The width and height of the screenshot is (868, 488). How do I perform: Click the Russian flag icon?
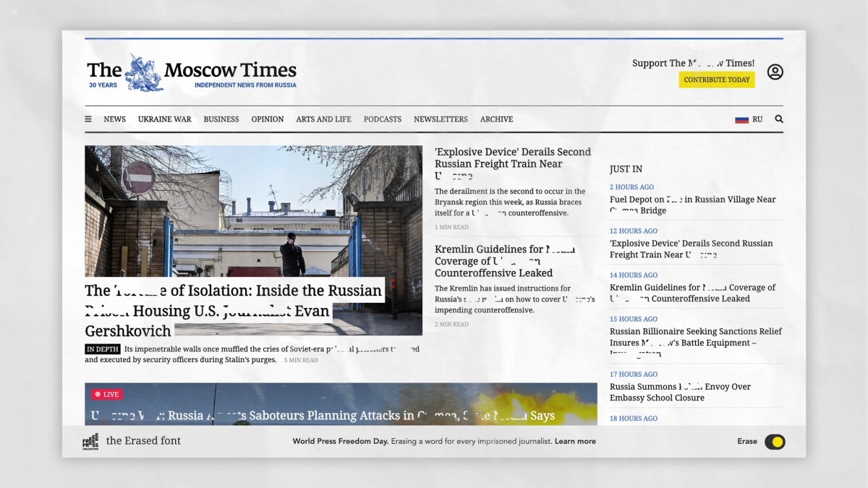(741, 119)
